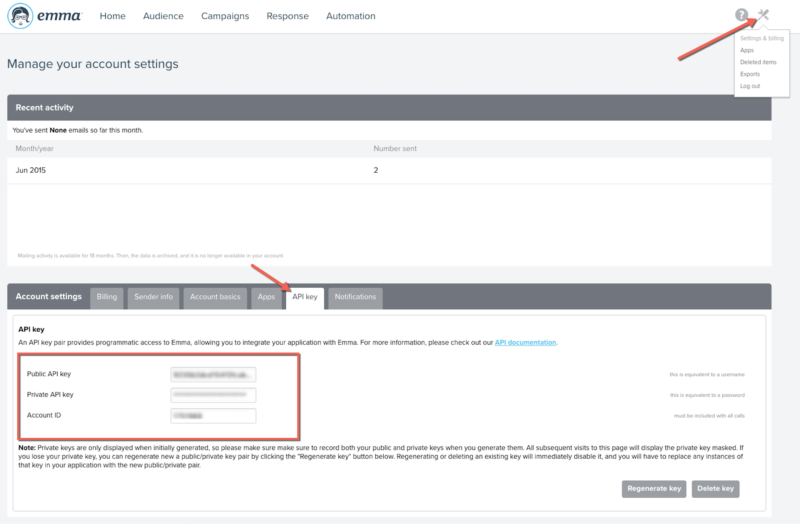Navigate to the Response section
The image size is (800, 524).
289,16
